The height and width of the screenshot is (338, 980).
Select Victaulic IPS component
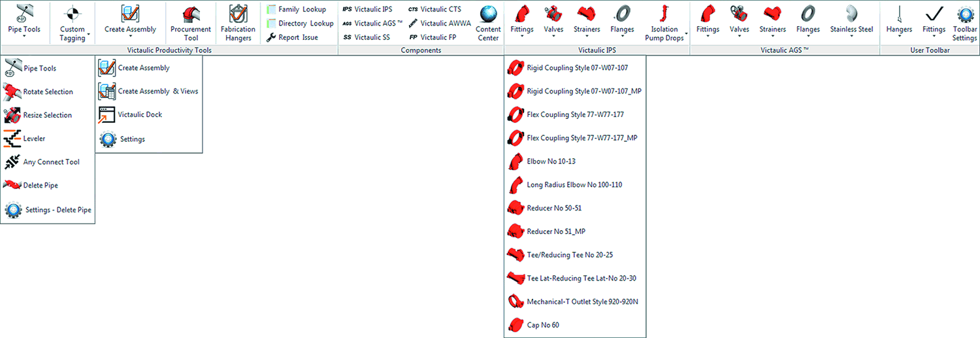pyautogui.click(x=368, y=9)
